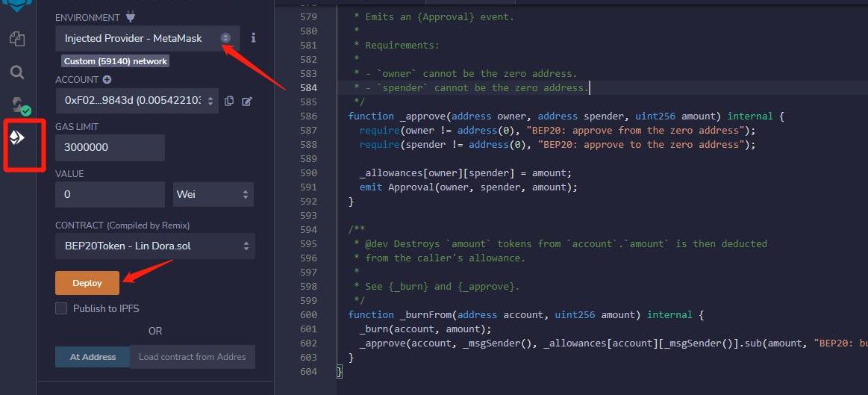This screenshot has height=395, width=868.
Task: Open the Wei unit dropdown
Action: [213, 195]
